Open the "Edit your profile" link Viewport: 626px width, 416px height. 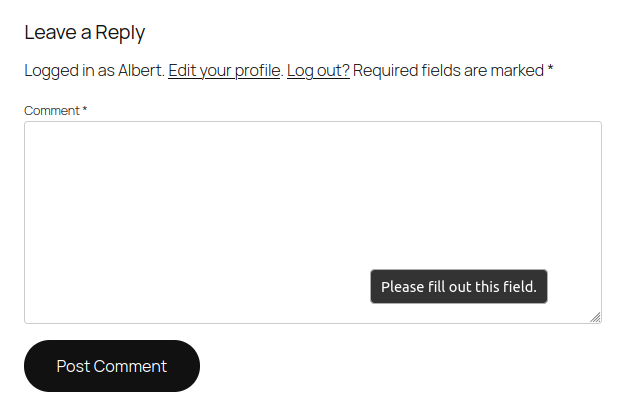[x=224, y=71]
